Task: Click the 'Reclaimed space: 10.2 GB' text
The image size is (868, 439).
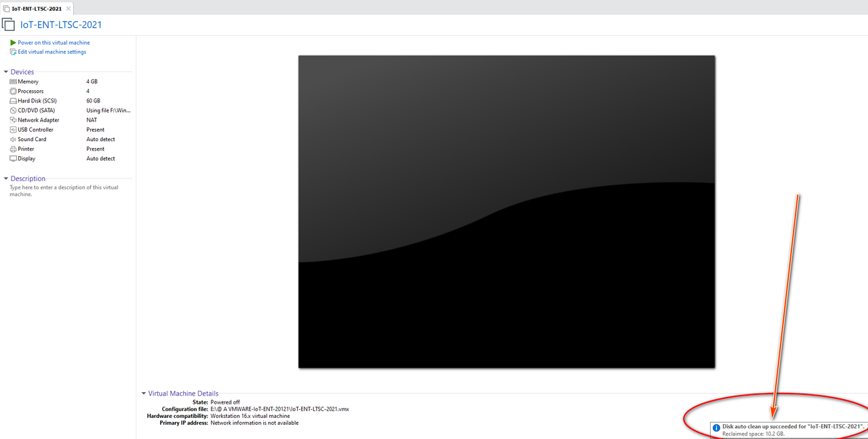Action: (x=753, y=434)
